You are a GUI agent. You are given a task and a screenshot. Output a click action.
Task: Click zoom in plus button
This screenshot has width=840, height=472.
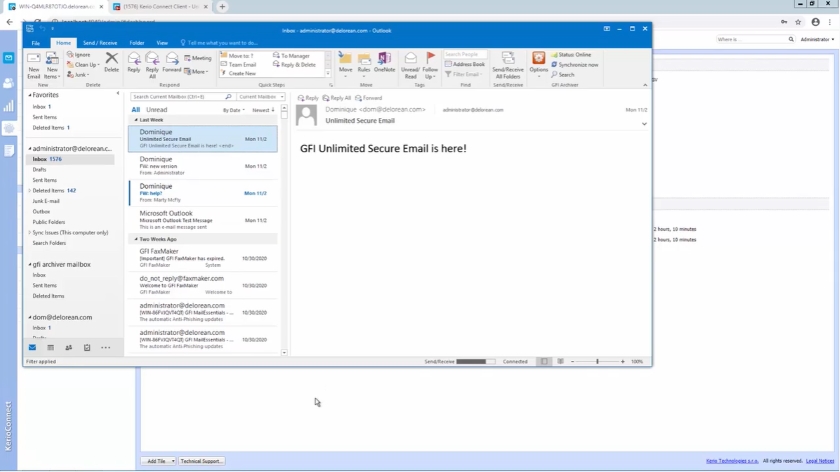click(x=622, y=362)
